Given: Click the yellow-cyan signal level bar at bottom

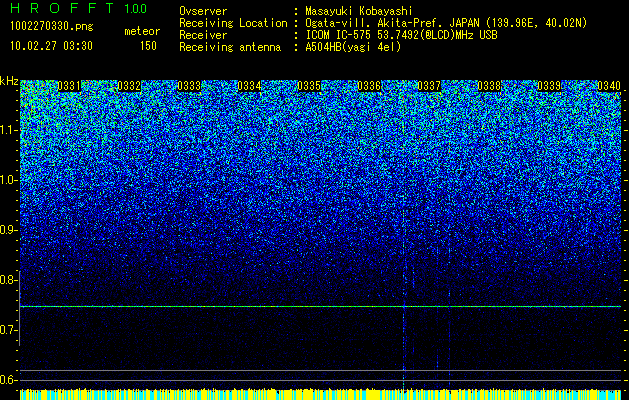Looking at the screenshot, I should click(x=320, y=394).
